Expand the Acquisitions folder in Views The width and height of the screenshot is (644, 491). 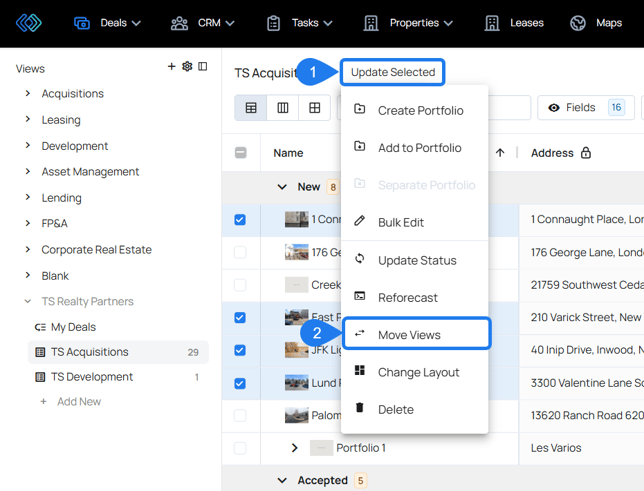tap(28, 94)
